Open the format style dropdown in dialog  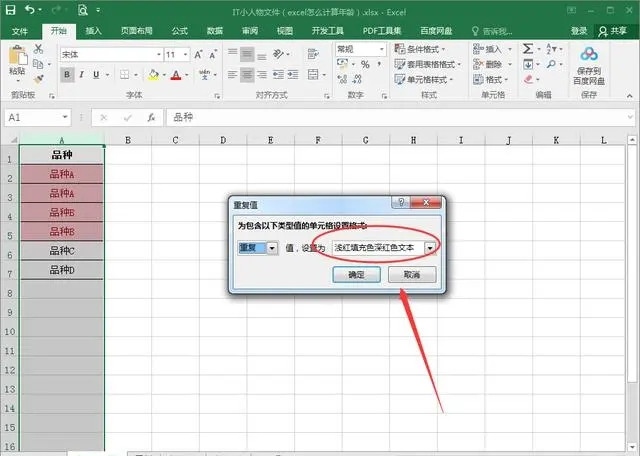429,248
